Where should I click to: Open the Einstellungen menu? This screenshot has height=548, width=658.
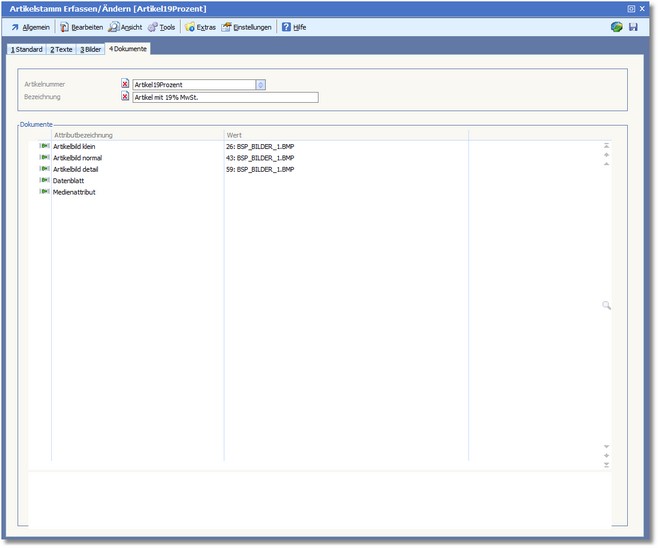[x=246, y=27]
